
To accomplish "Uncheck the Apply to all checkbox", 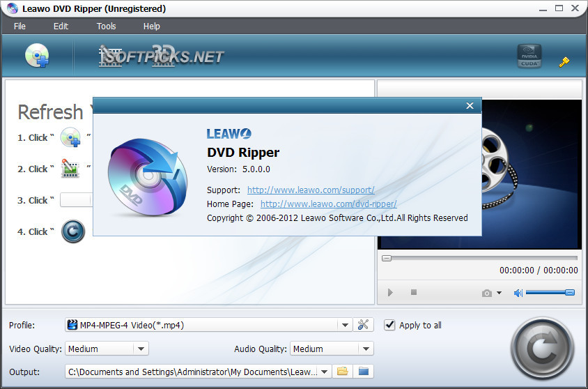I will point(389,325).
